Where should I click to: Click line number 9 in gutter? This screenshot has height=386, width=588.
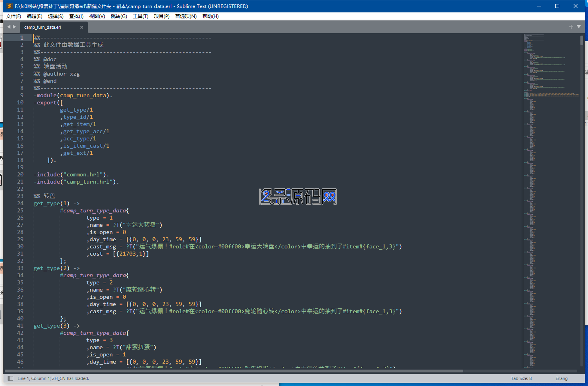pos(22,95)
